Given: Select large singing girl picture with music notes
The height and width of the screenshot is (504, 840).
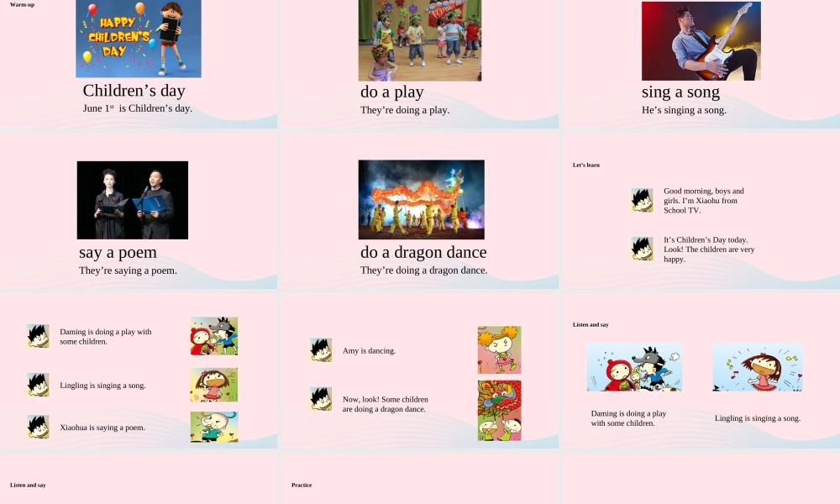Looking at the screenshot, I should pos(758,367).
